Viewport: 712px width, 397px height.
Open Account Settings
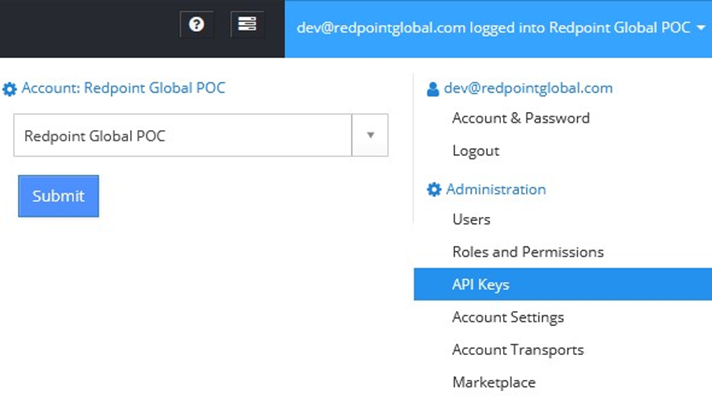[x=508, y=317]
